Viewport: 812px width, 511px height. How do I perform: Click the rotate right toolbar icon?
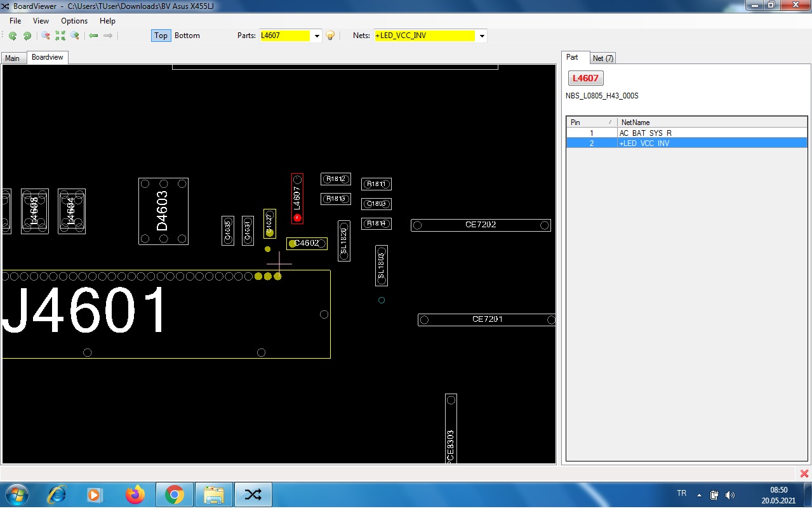pyautogui.click(x=27, y=36)
